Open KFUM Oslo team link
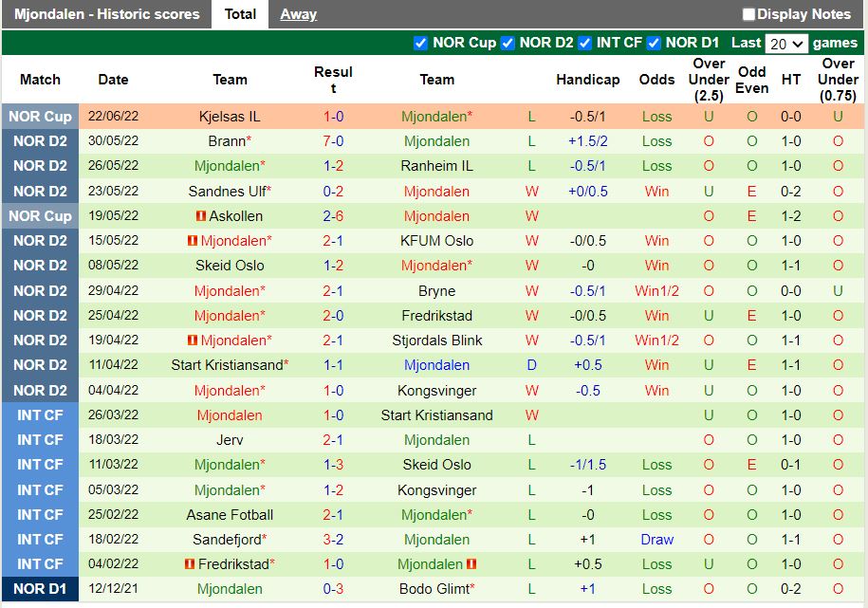Viewport: 868px width, 608px height. pyautogui.click(x=436, y=241)
